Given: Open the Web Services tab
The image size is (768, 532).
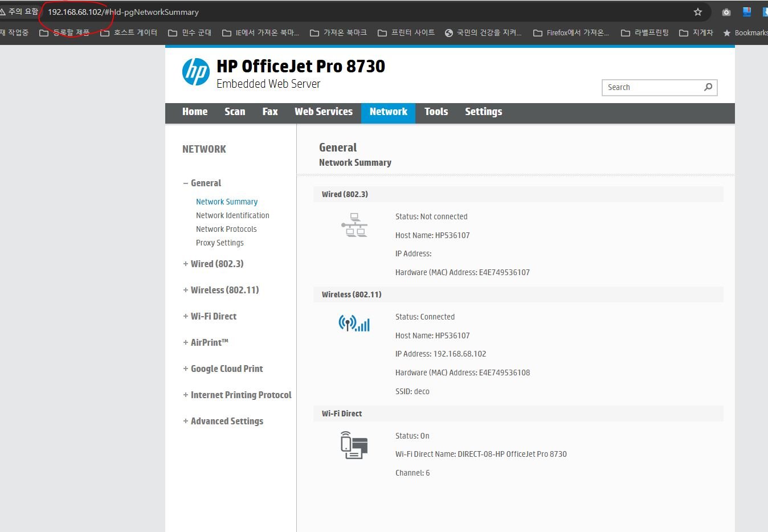Looking at the screenshot, I should coord(324,112).
